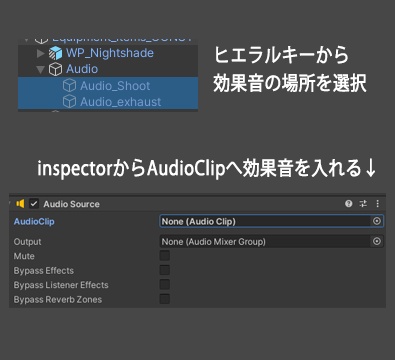Enable the Mute checkbox

[x=165, y=256]
